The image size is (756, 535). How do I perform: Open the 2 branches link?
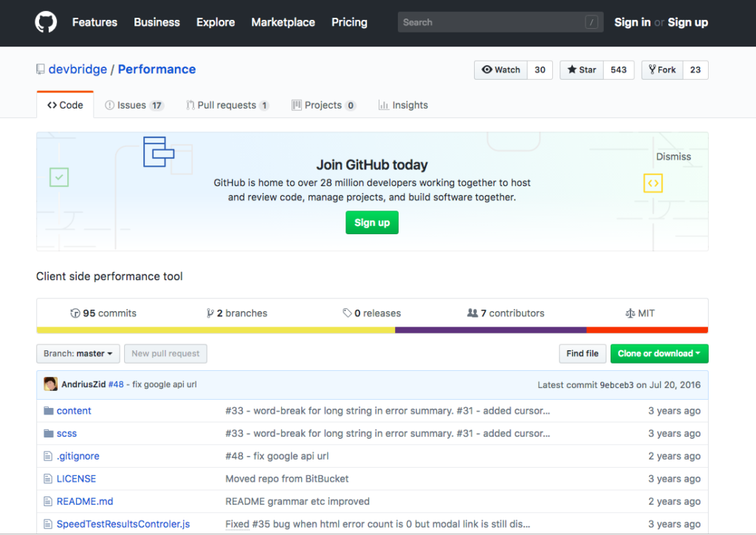pyautogui.click(x=237, y=313)
